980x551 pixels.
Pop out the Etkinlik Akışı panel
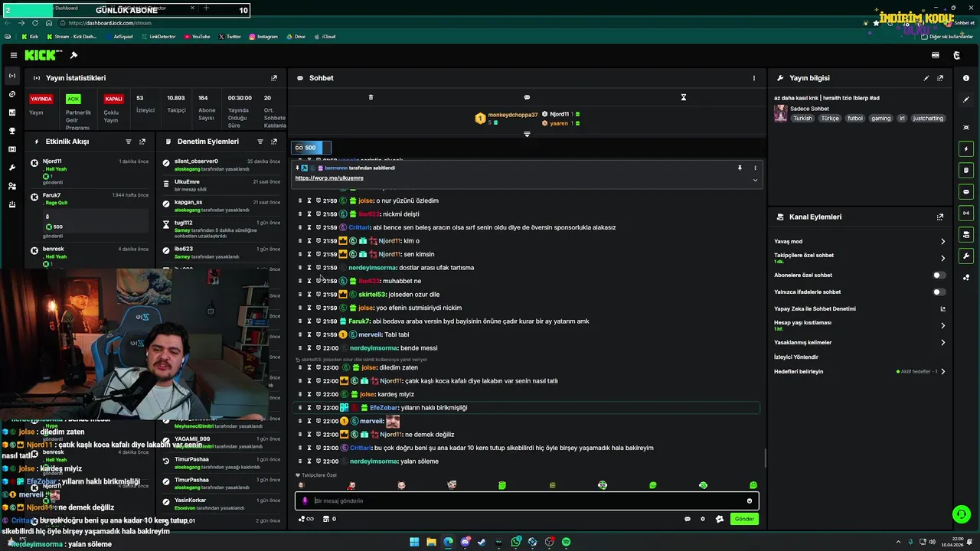tap(142, 142)
